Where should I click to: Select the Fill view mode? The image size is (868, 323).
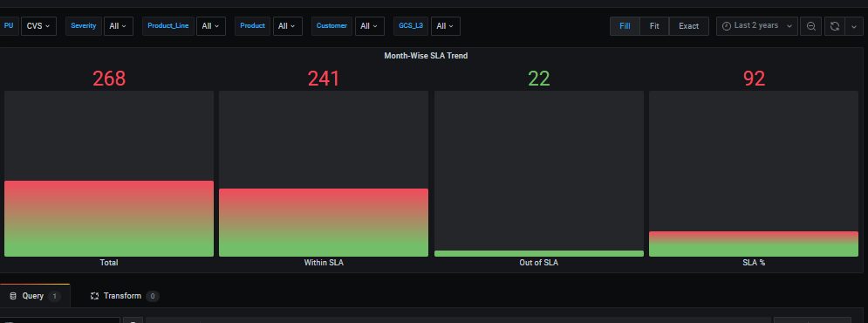pyautogui.click(x=625, y=26)
